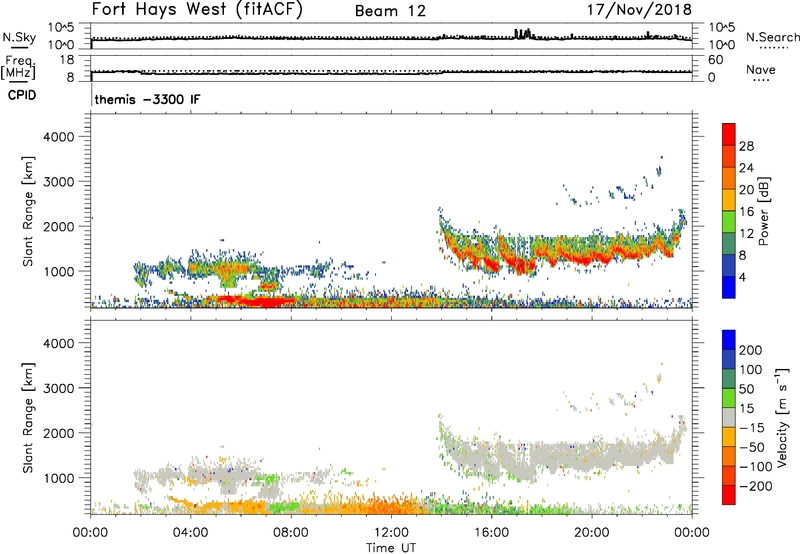Click the '100' label on Velocity color bar
800x554 pixels.
751,369
